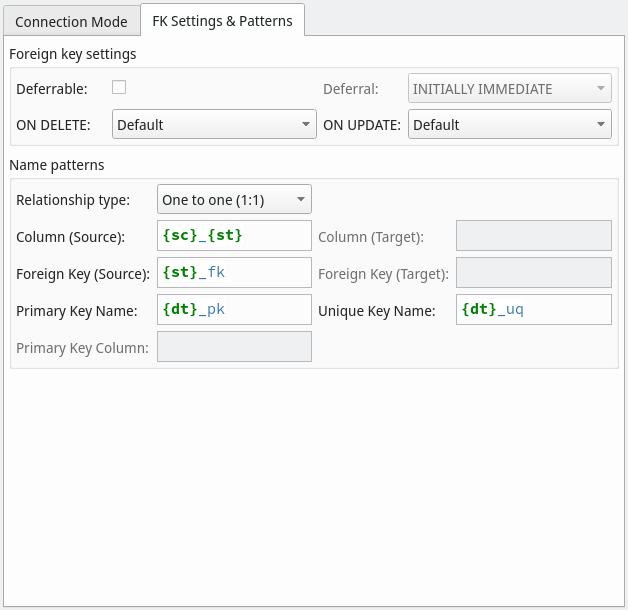Select the Unique Key Name input
This screenshot has height=610, width=628.
pyautogui.click(x=533, y=310)
